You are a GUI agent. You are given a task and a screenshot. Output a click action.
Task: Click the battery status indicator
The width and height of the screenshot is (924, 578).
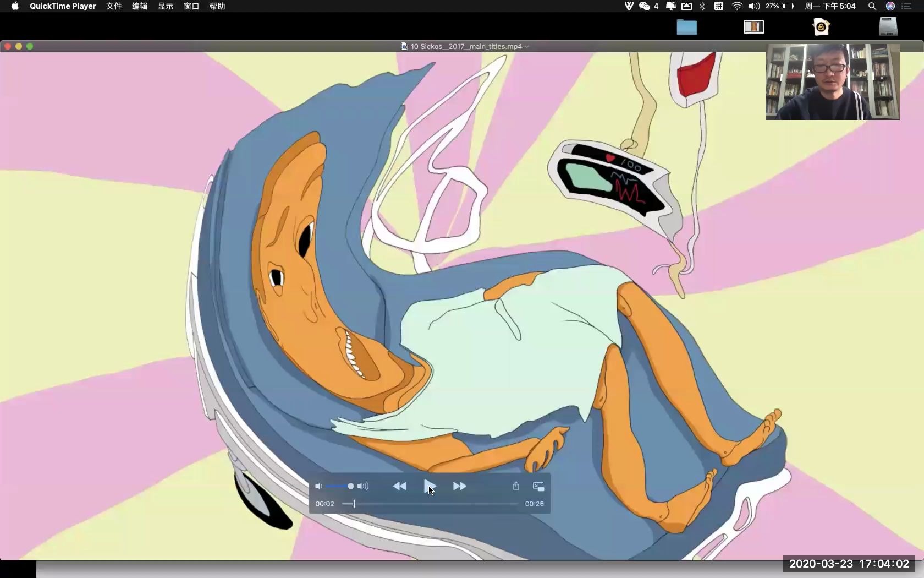tap(780, 6)
